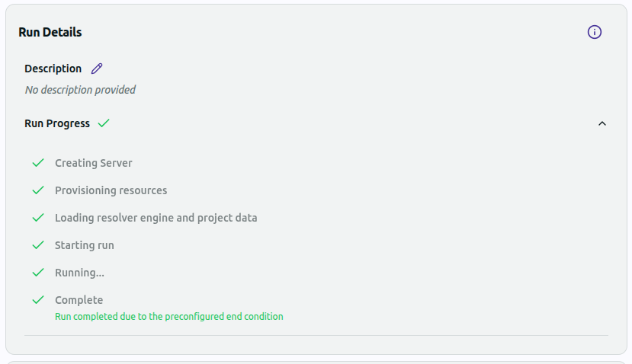632x364 pixels.
Task: Click the checkmark next to Provisioning resources
Action: tap(38, 190)
